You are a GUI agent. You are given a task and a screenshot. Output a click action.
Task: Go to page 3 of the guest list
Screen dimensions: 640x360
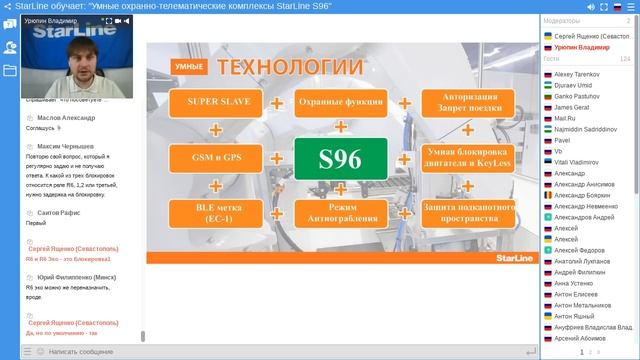click(598, 352)
